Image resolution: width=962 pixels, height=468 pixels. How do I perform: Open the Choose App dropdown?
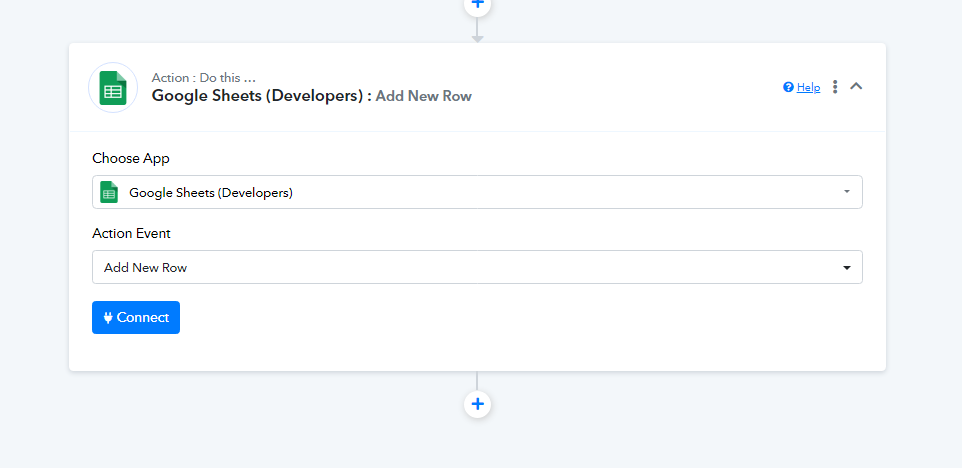pyautogui.click(x=477, y=192)
